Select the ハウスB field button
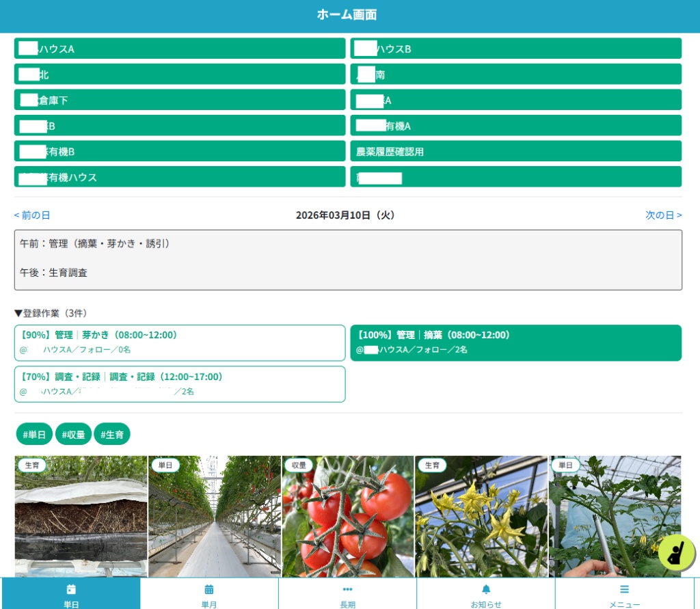700x609 pixels. [515, 49]
